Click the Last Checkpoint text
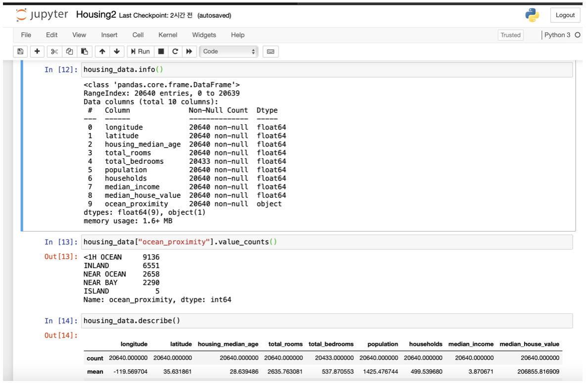 point(155,15)
